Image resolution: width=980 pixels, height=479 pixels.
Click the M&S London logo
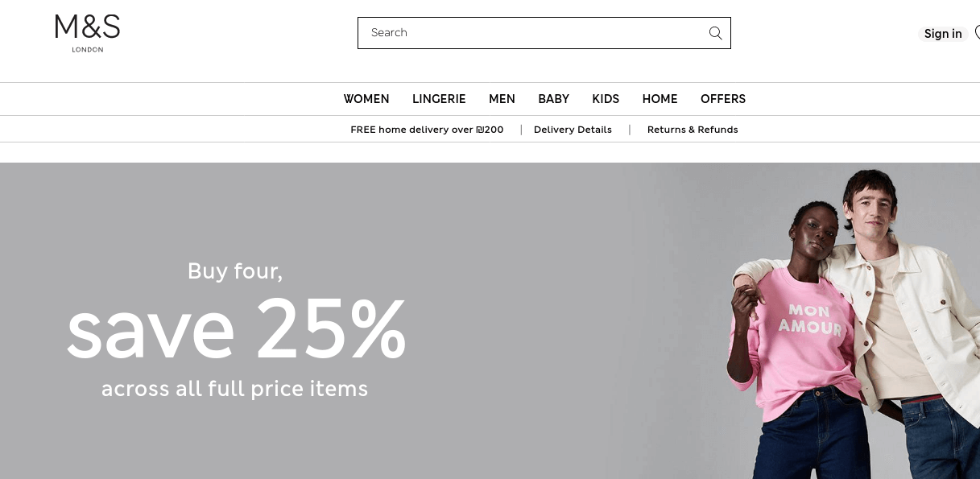coord(87,32)
